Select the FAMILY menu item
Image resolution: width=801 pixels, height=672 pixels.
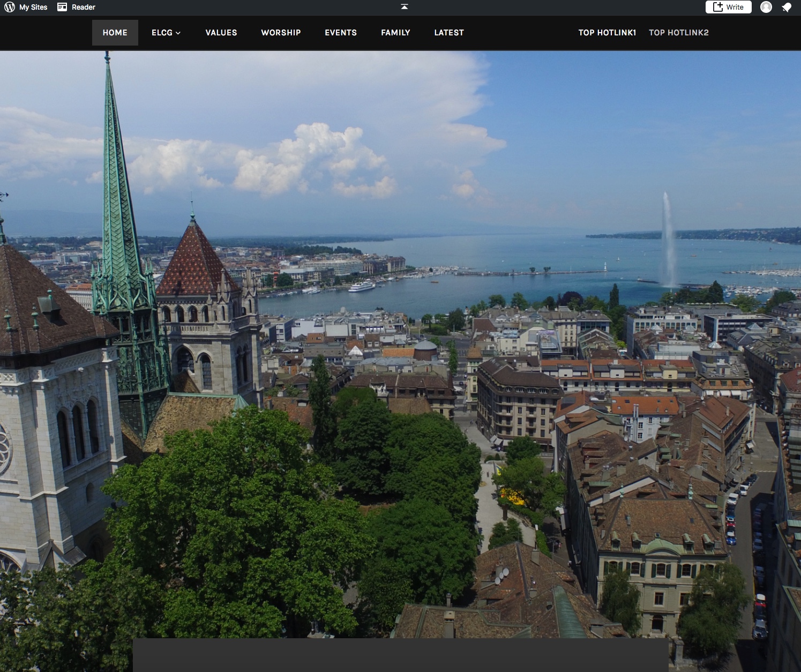coord(395,33)
